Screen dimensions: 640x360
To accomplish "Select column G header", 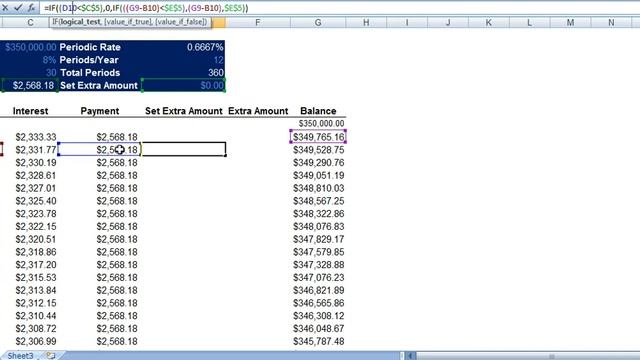I will point(318,23).
